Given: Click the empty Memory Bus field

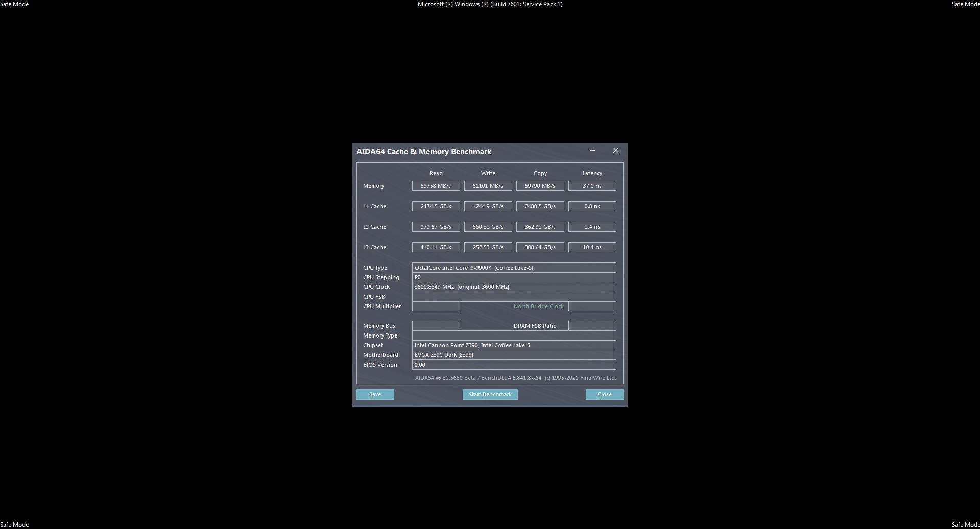Looking at the screenshot, I should 436,326.
